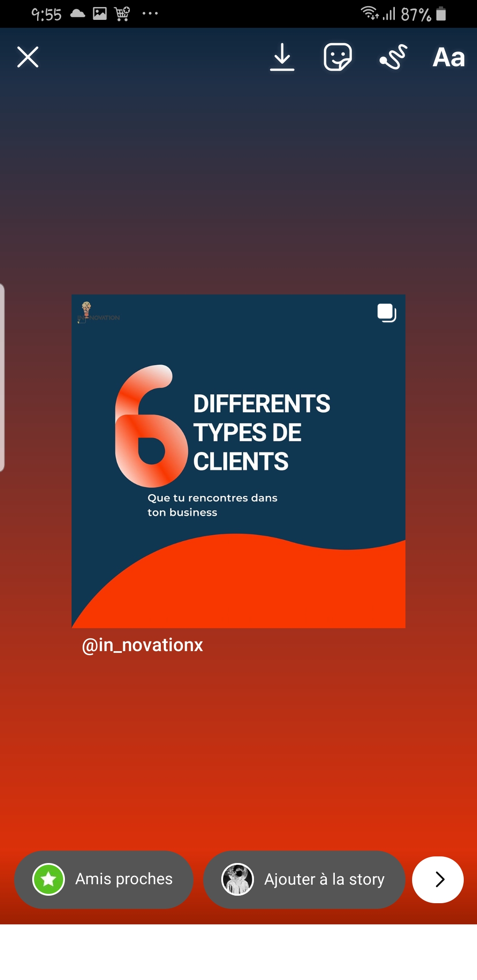Screen dimensions: 477x980
Task: Tap the shopping cart notification icon
Action: [x=122, y=14]
